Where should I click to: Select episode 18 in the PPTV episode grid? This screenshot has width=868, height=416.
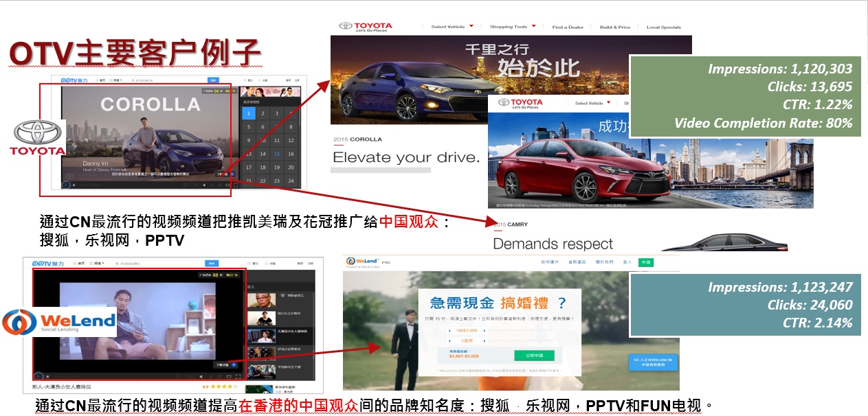coord(263,167)
